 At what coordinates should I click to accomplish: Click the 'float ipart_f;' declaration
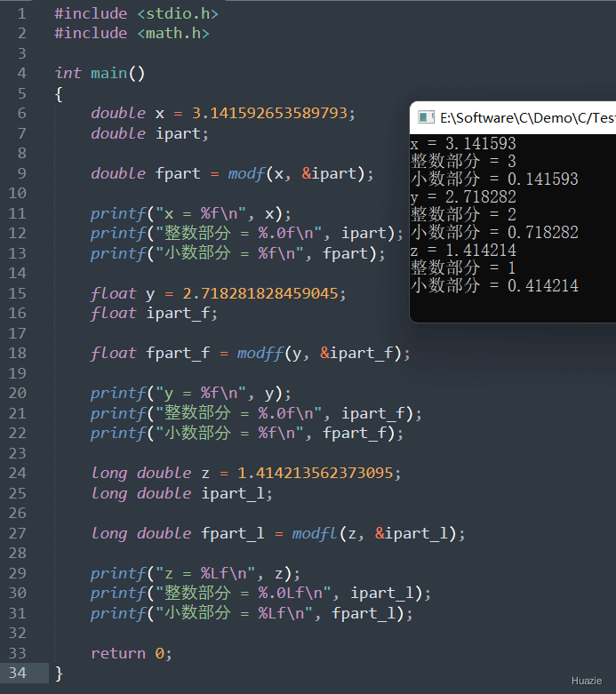[154, 314]
